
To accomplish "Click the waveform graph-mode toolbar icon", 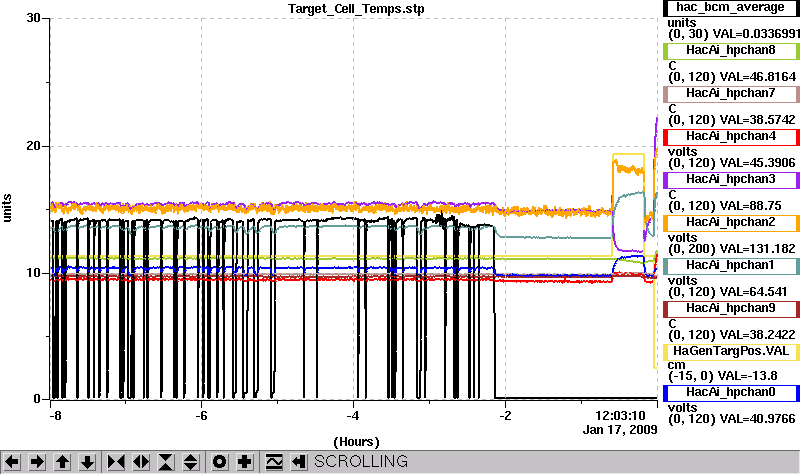I will pyautogui.click(x=274, y=462).
